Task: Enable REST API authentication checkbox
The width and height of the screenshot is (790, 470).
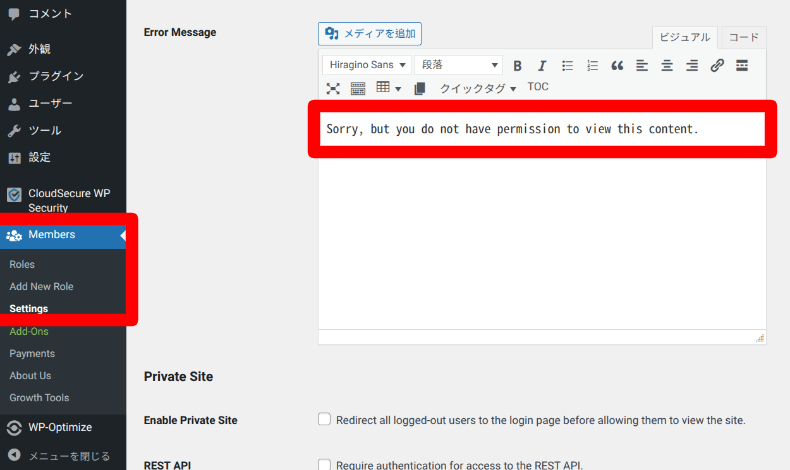Action: click(x=324, y=464)
